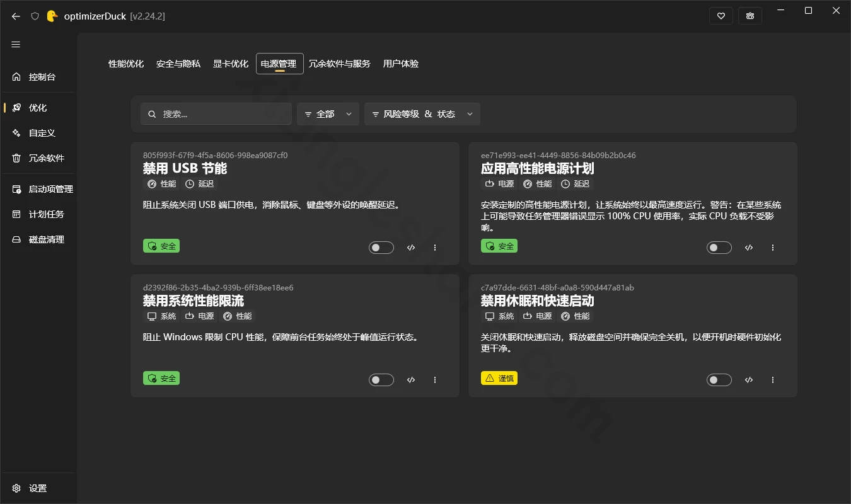The image size is (851, 504).
Task: Open 启动项管理 in the sidebar
Action: pyautogui.click(x=39, y=189)
